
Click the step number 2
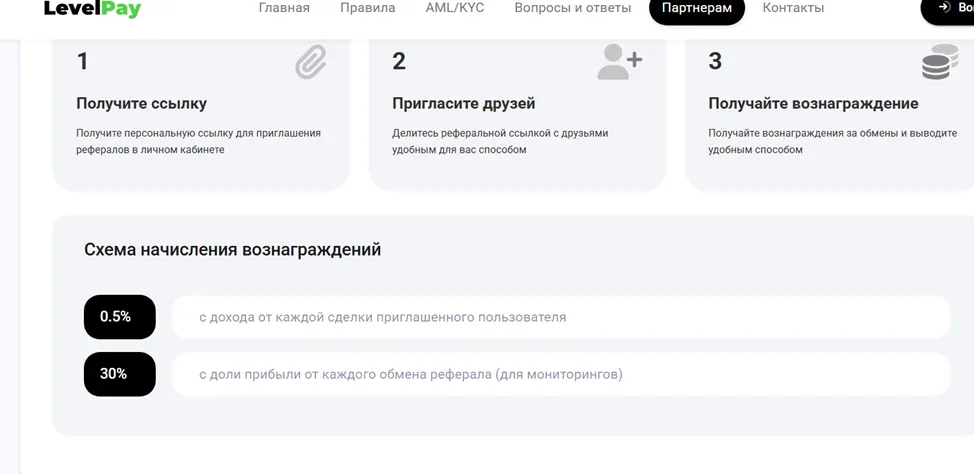click(399, 62)
